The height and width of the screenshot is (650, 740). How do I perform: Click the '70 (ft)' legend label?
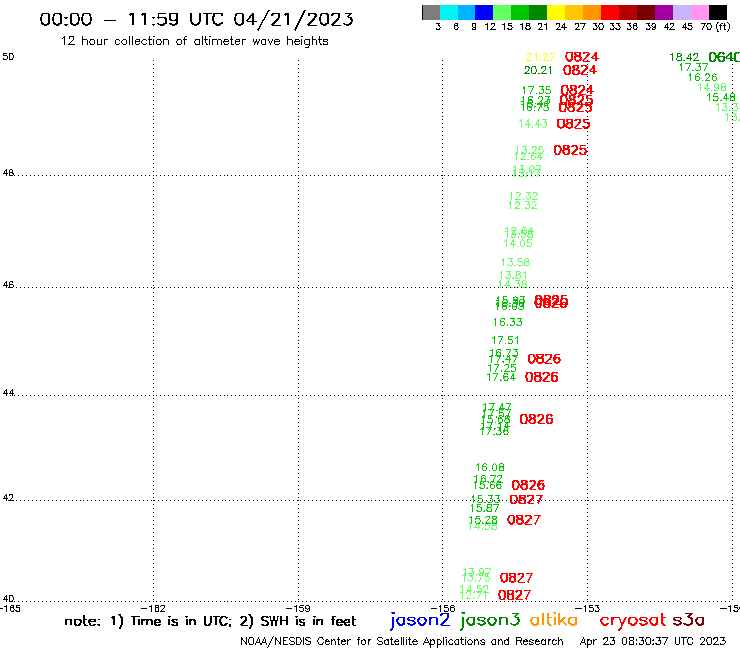tap(715, 27)
